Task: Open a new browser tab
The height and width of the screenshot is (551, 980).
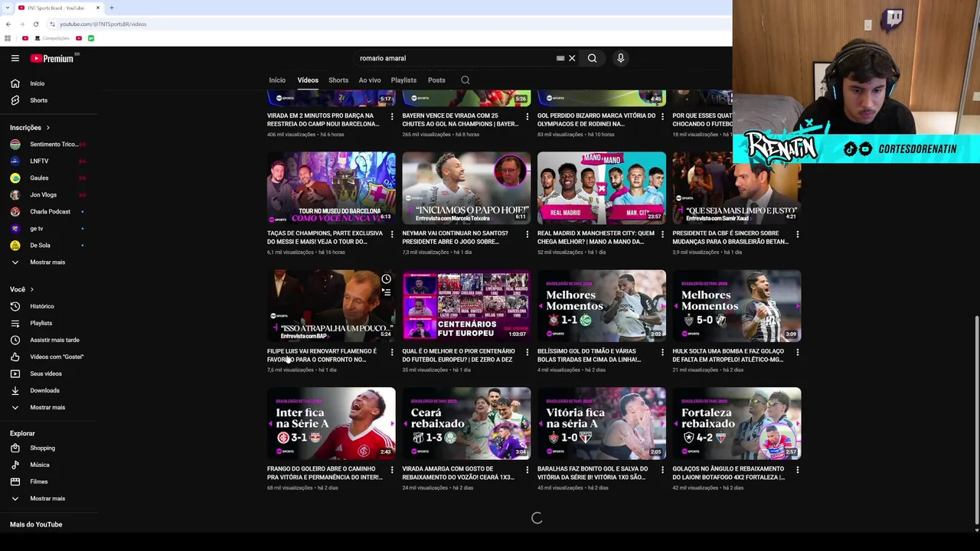Action: [111, 8]
